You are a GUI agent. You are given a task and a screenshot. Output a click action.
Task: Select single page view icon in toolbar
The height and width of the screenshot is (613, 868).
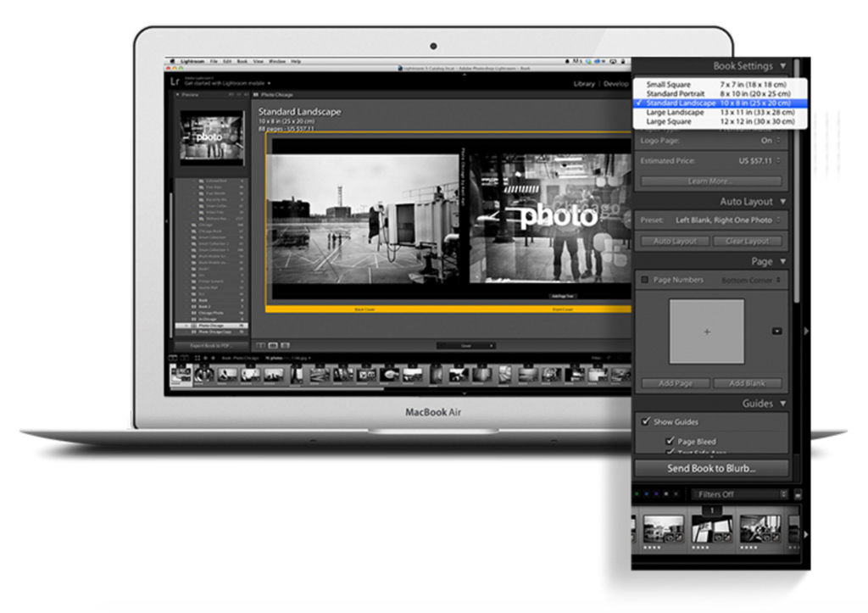285,346
